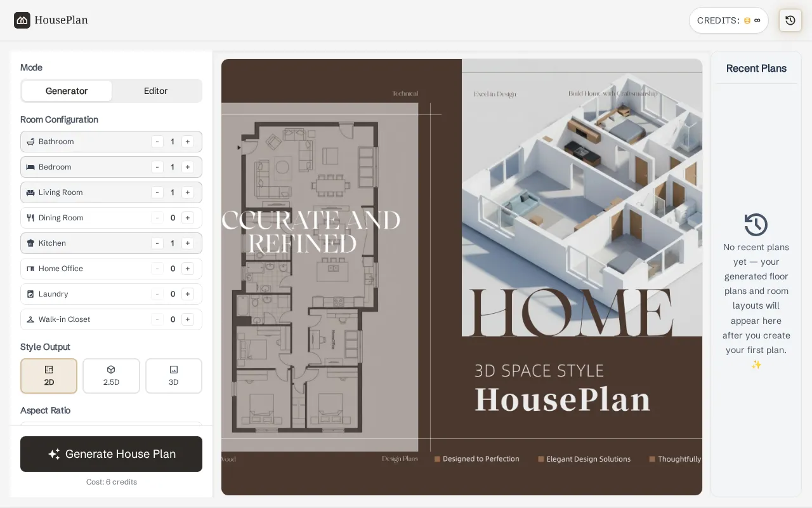This screenshot has height=508, width=812.
Task: Decrease the Bathroom count
Action: click(157, 142)
